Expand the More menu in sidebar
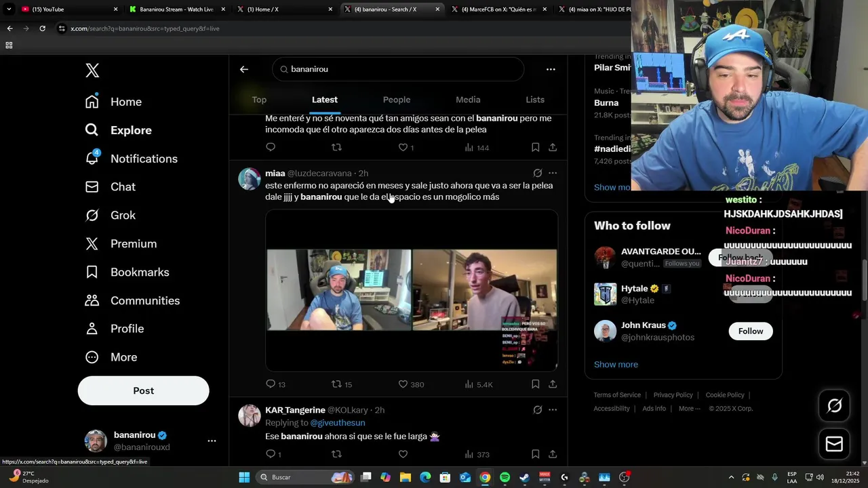 coord(111,357)
